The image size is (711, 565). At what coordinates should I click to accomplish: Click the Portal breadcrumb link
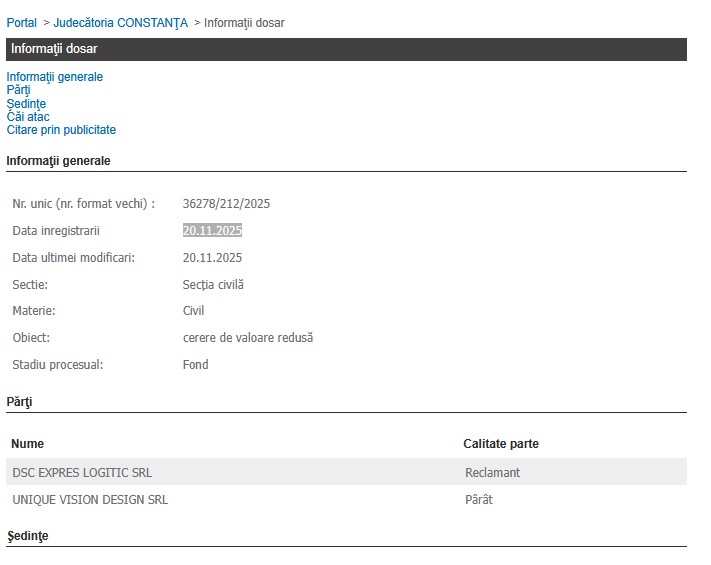(21, 23)
